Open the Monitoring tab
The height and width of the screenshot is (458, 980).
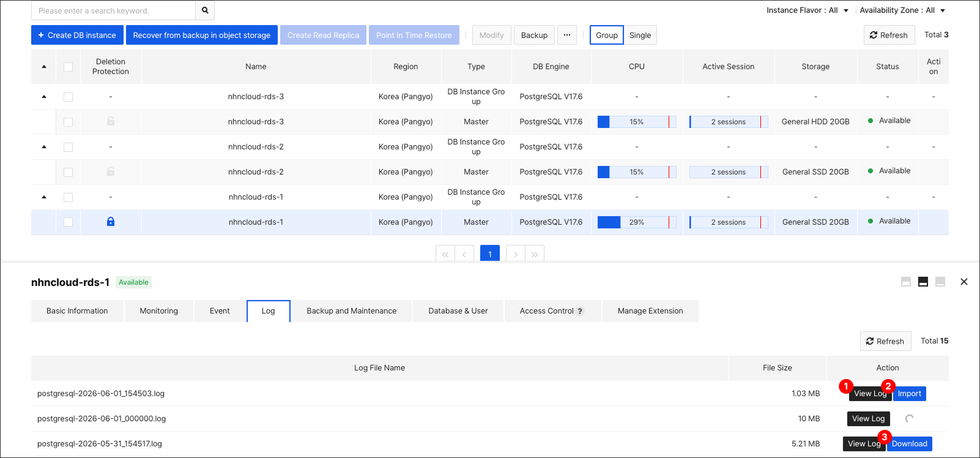(x=159, y=311)
